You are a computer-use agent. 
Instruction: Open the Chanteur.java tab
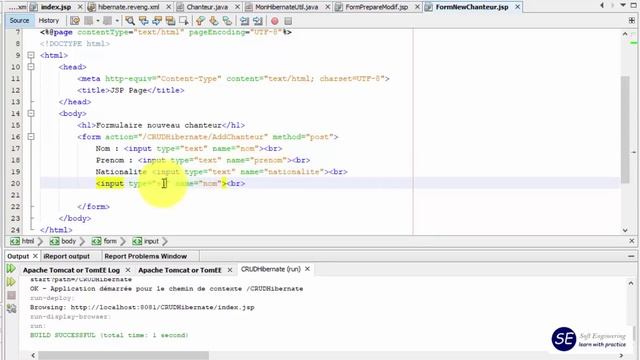tap(207, 7)
